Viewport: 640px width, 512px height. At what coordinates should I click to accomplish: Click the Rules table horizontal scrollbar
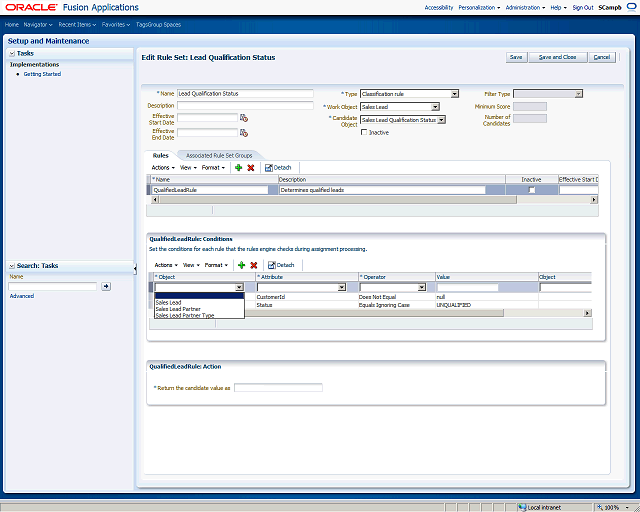(x=337, y=200)
